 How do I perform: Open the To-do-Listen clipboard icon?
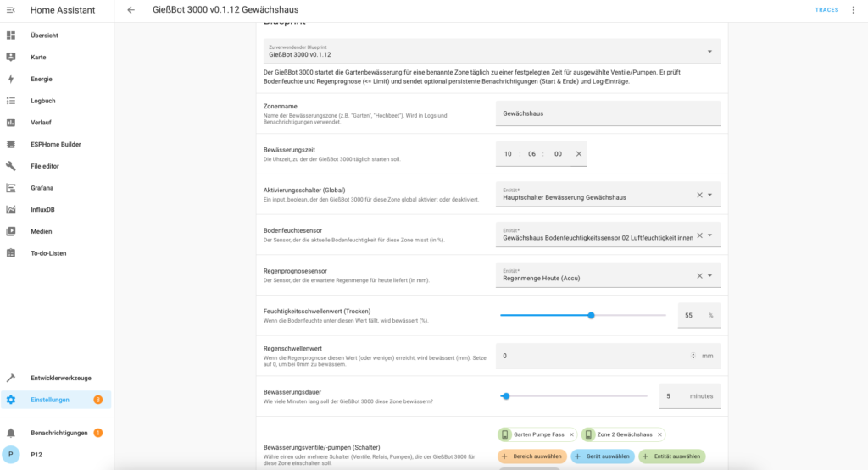[x=10, y=253]
